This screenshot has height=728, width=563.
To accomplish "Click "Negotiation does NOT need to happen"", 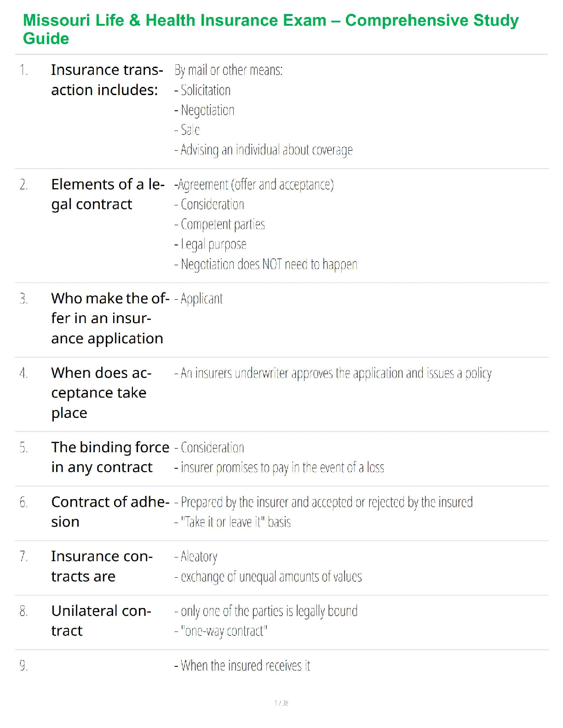I will tap(266, 265).
